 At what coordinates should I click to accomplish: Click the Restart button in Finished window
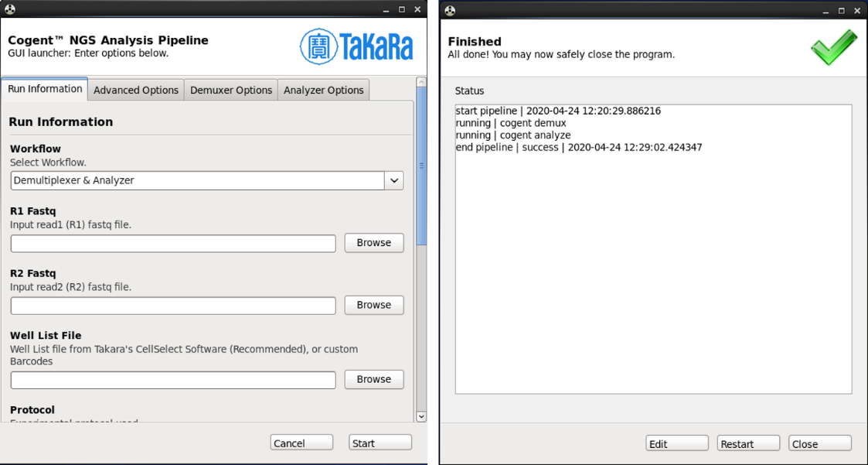[x=748, y=444]
